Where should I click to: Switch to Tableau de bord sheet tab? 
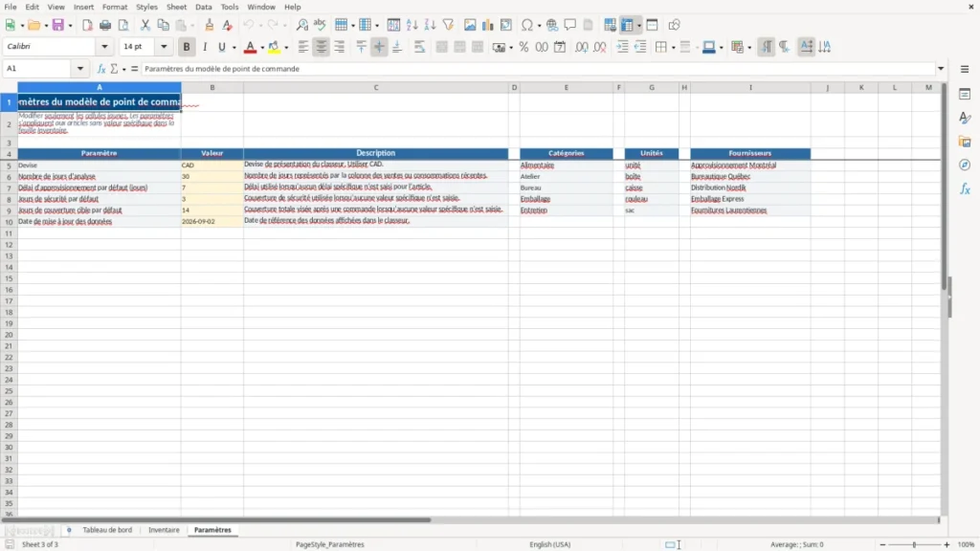coord(107,530)
